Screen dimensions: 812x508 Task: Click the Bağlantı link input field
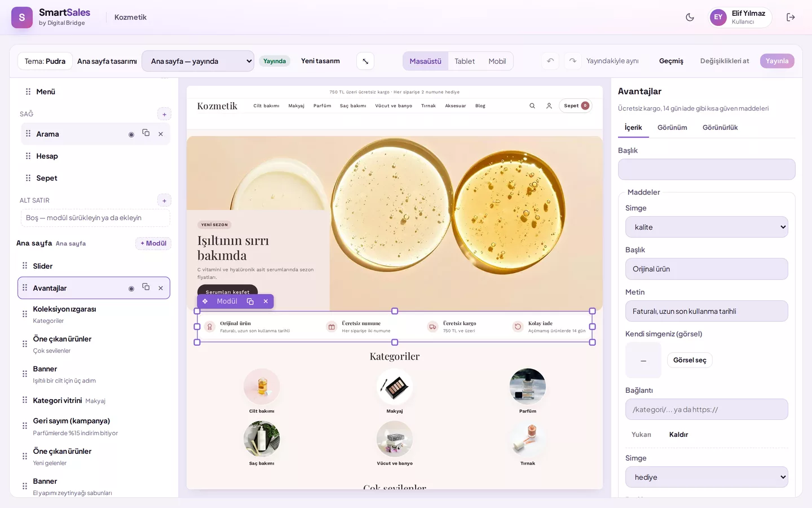point(707,409)
